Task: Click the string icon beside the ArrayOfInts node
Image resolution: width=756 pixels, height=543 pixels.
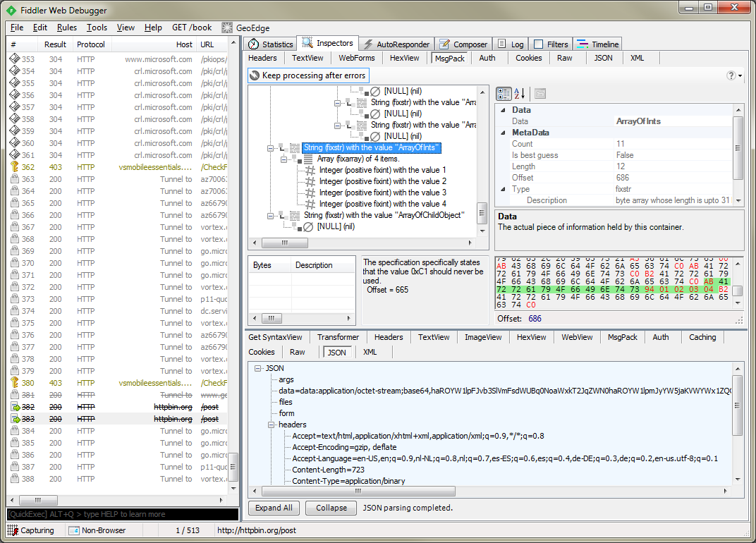Action: pos(295,147)
